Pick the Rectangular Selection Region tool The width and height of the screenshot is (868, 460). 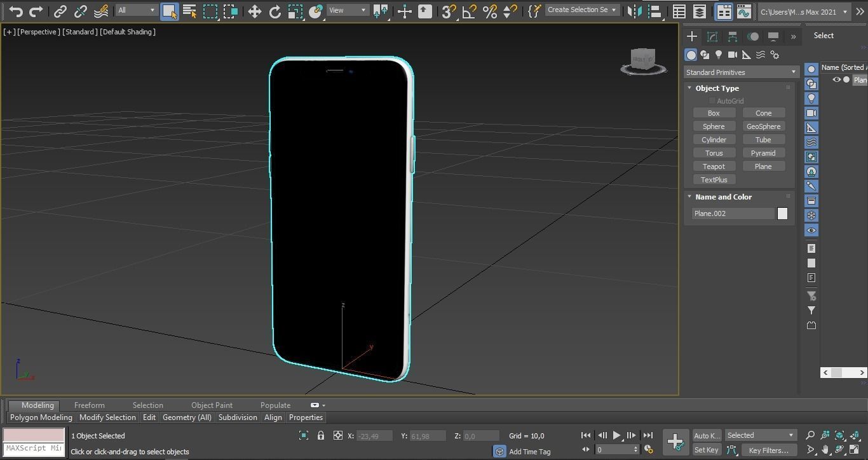pos(210,11)
